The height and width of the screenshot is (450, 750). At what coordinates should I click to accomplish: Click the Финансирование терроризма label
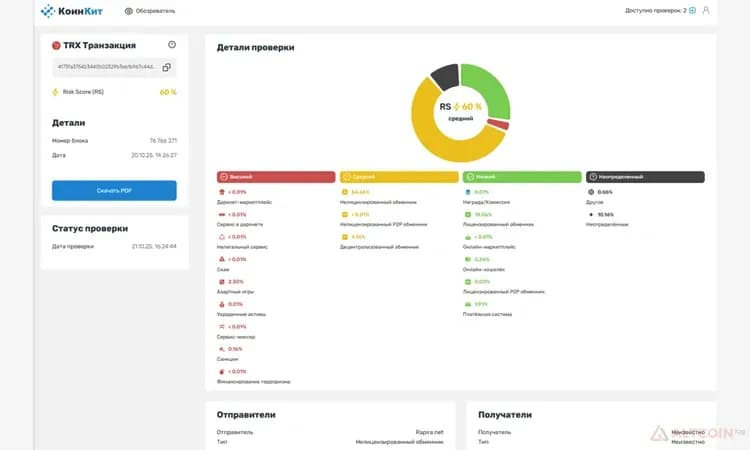click(254, 382)
